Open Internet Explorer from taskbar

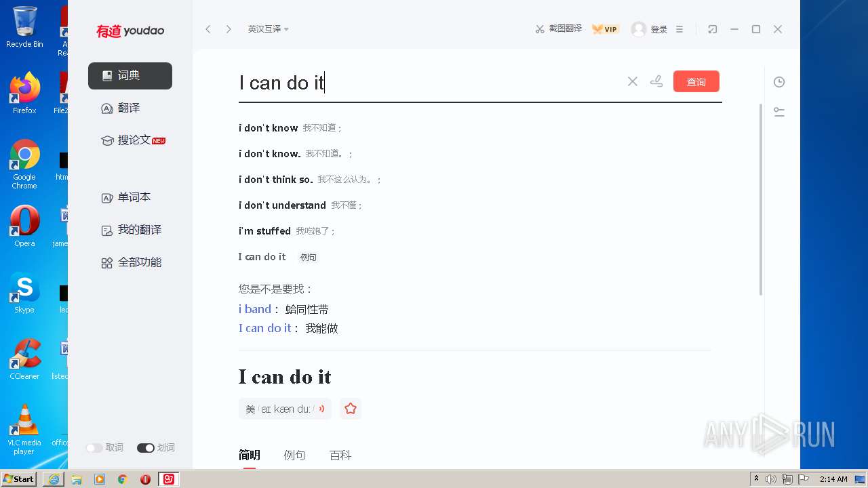(54, 479)
